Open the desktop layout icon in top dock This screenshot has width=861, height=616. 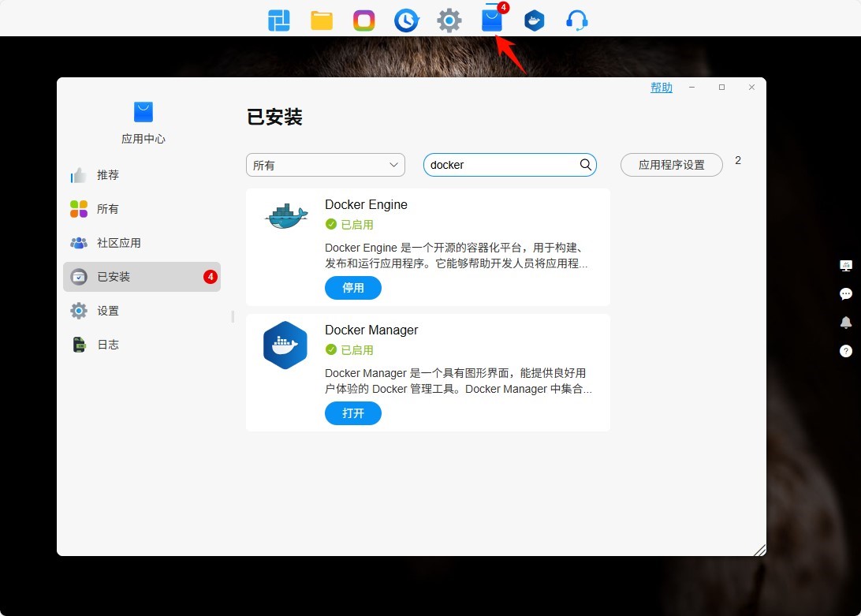pos(279,21)
